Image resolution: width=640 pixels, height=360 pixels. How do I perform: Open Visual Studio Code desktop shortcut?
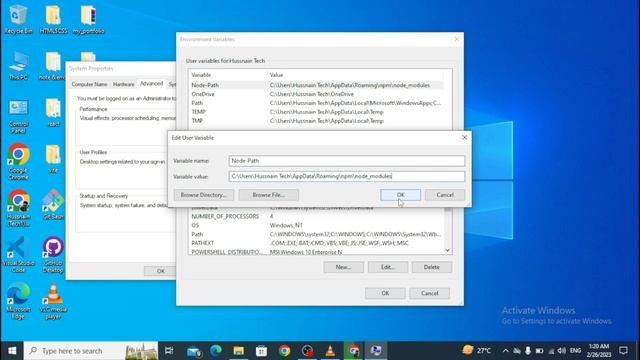[18, 254]
